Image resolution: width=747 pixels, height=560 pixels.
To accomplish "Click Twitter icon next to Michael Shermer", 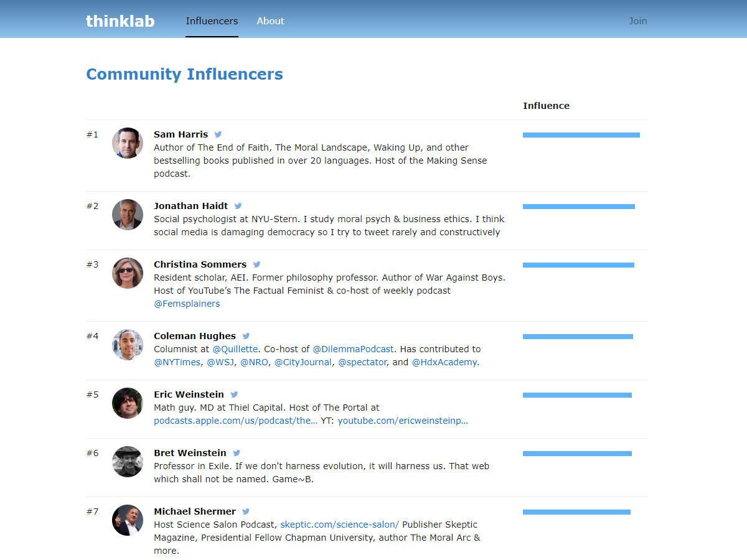I will coord(246,511).
